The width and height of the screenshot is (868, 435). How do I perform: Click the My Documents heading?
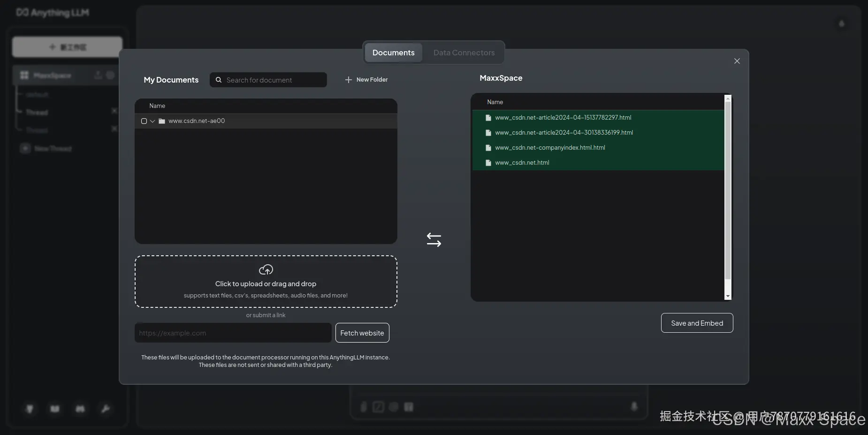(171, 80)
